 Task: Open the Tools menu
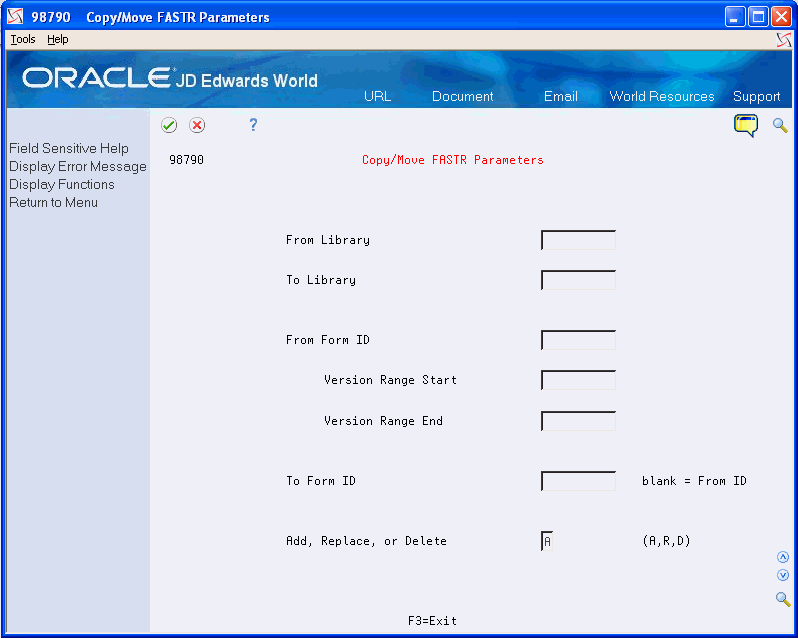click(23, 39)
